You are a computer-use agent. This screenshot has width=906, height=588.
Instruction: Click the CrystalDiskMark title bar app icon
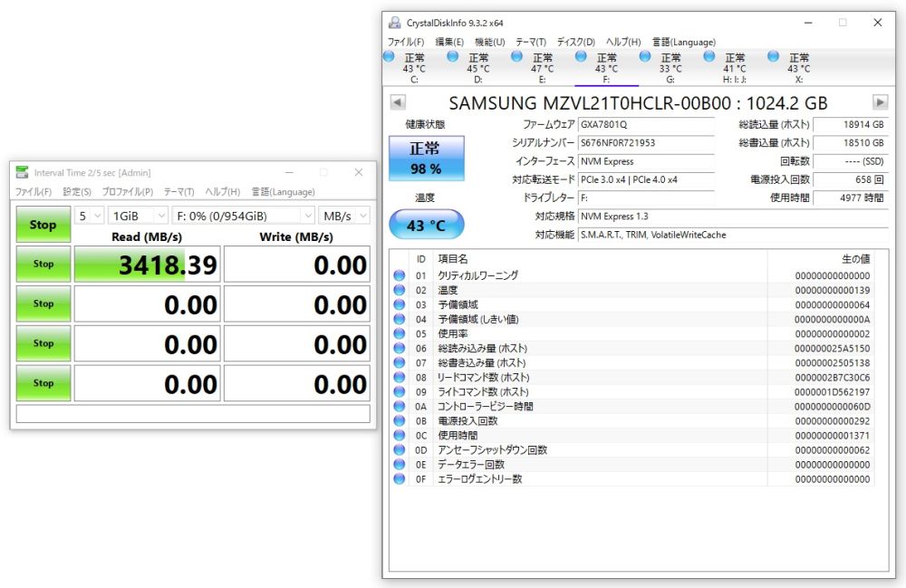(x=22, y=172)
